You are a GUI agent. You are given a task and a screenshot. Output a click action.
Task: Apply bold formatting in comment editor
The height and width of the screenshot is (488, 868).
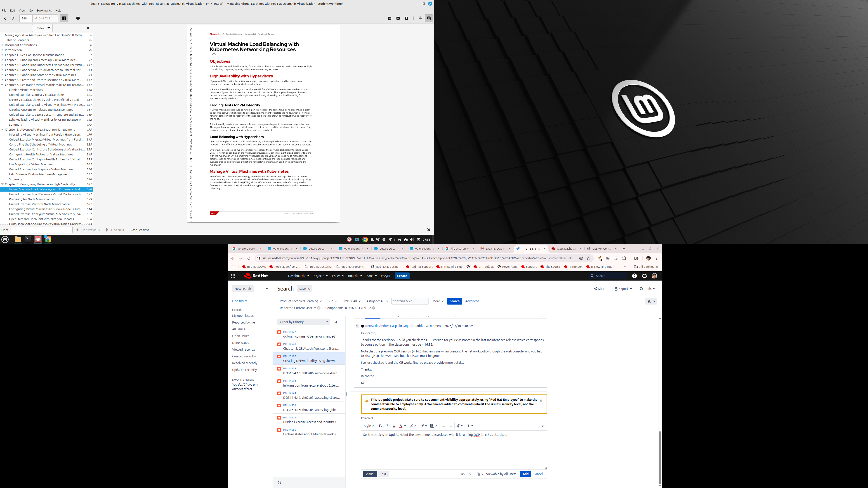pyautogui.click(x=380, y=426)
